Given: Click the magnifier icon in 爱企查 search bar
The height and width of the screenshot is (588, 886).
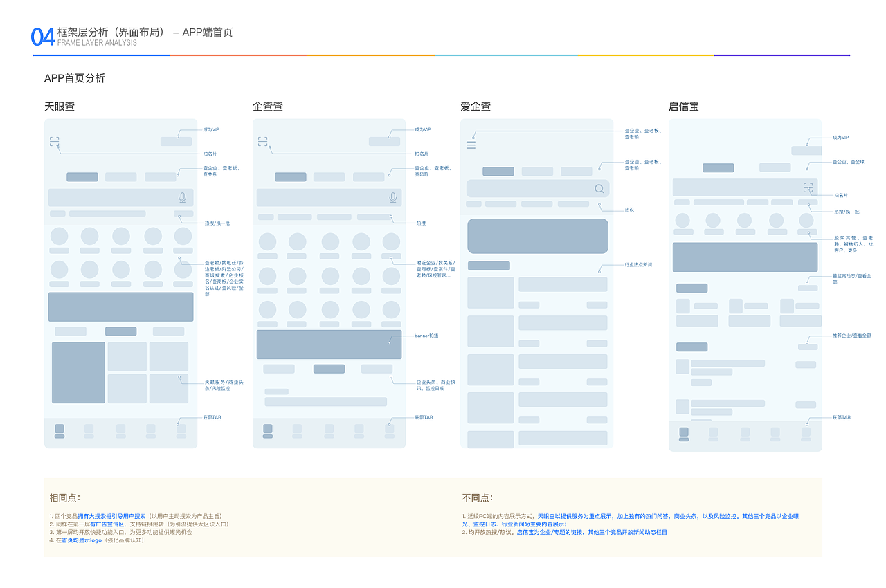Looking at the screenshot, I should click(x=599, y=189).
